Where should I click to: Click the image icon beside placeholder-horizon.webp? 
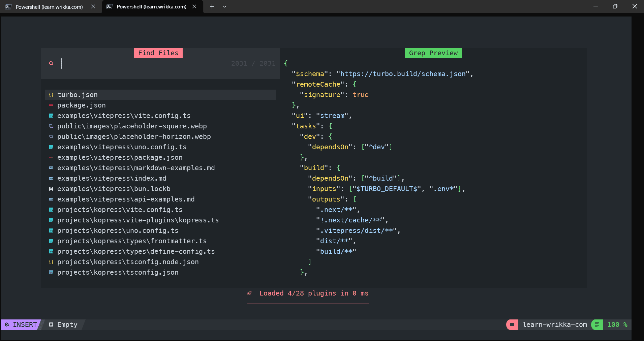click(51, 136)
